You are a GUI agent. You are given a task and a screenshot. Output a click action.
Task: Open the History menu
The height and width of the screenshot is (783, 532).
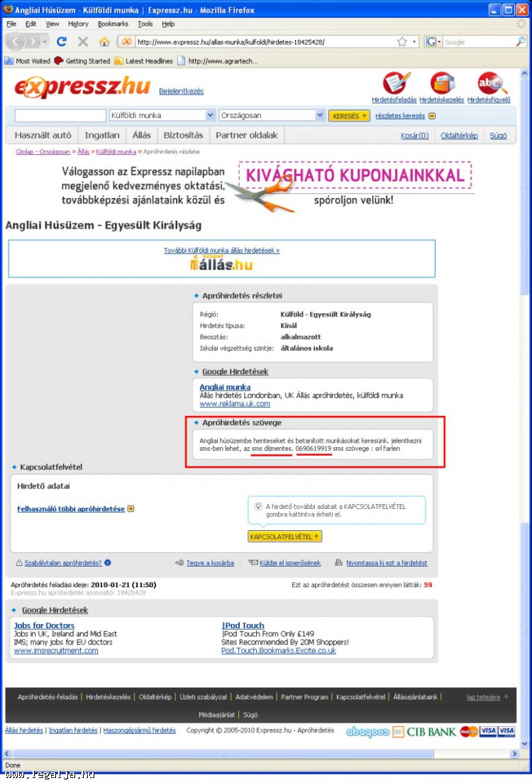[78, 24]
